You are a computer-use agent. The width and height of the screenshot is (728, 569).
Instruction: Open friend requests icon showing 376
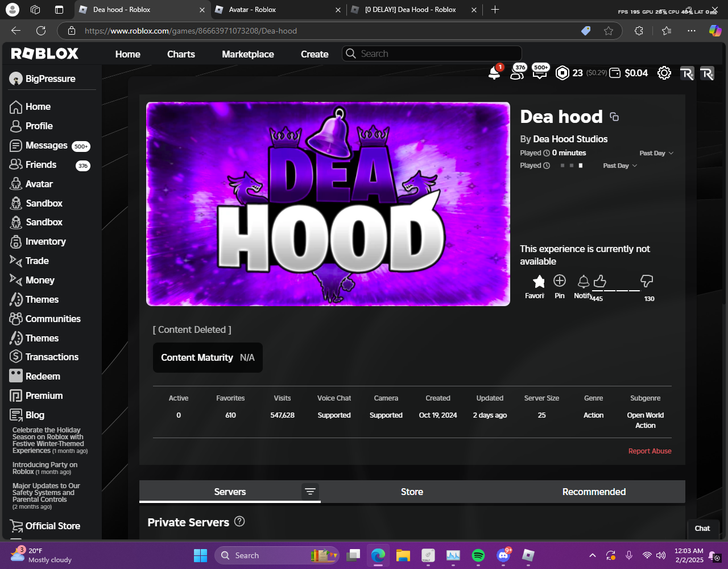[x=517, y=73]
